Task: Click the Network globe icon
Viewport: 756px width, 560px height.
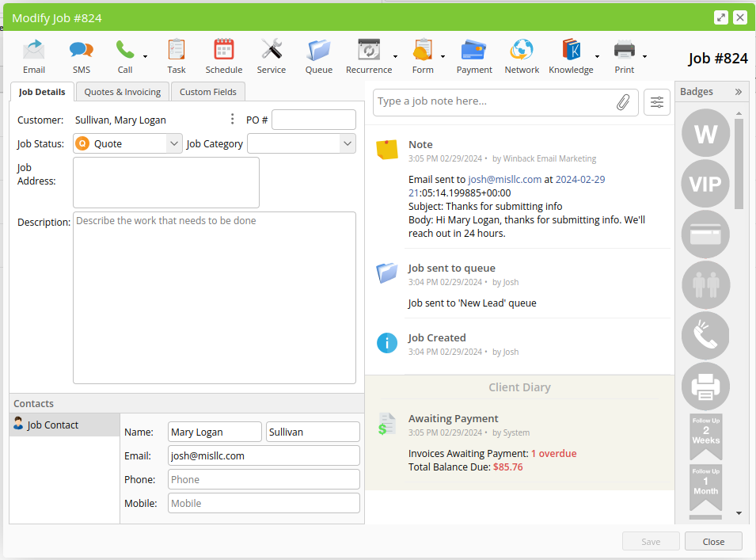Action: pyautogui.click(x=522, y=55)
